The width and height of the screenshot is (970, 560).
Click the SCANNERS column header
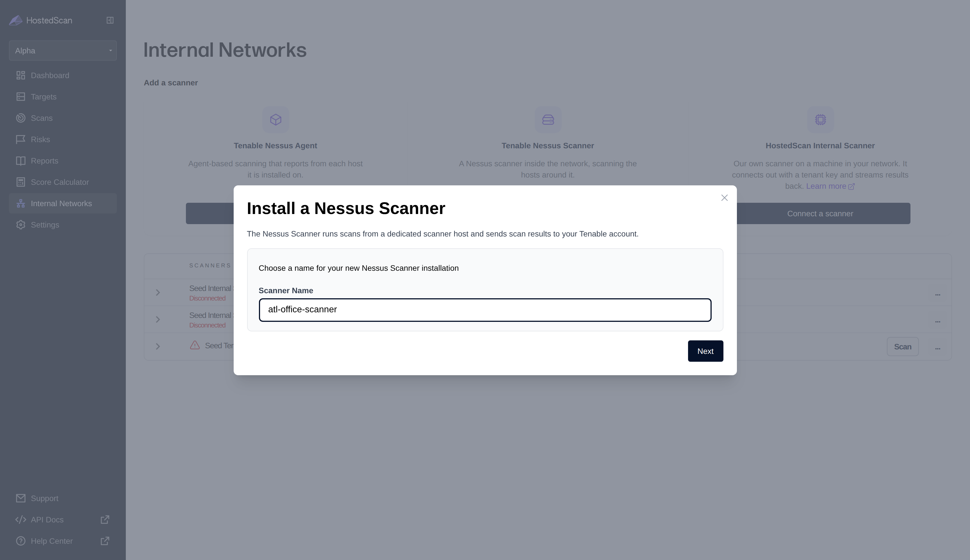click(x=210, y=266)
